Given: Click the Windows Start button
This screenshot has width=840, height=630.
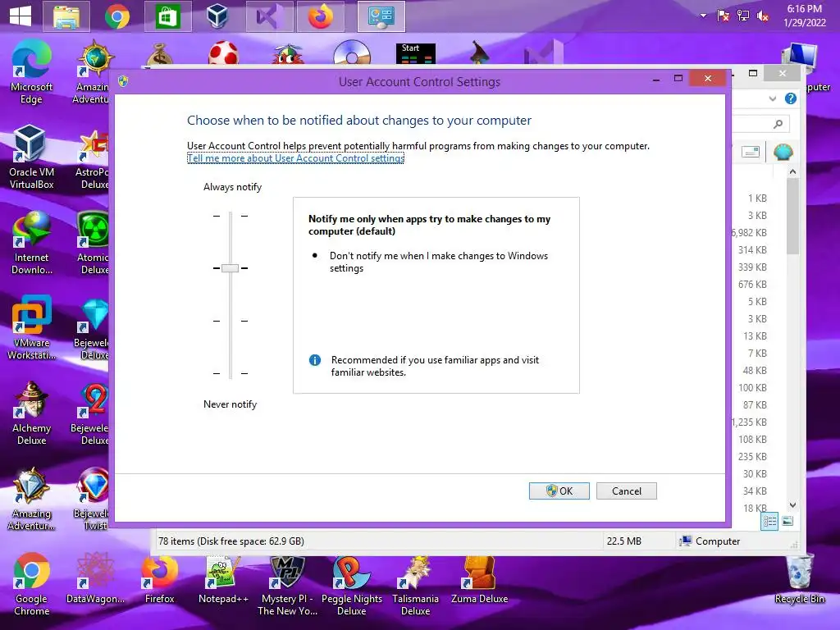Looking at the screenshot, I should tap(21, 16).
